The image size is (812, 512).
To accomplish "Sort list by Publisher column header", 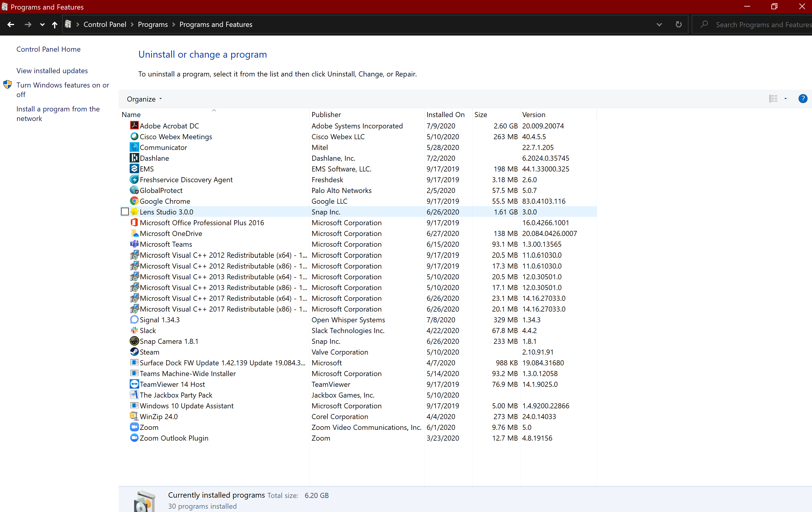I will pos(326,115).
